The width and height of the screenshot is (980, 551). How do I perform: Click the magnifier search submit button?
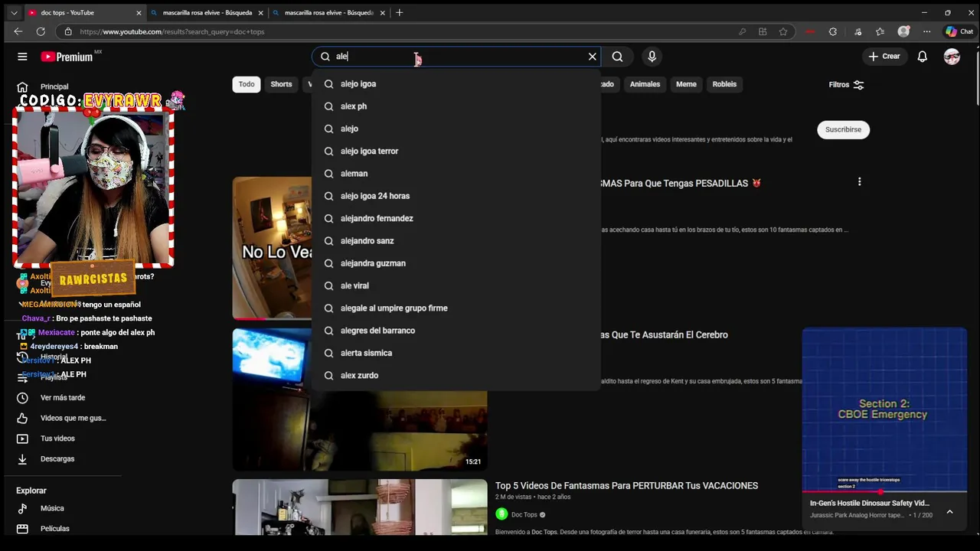click(x=617, y=57)
